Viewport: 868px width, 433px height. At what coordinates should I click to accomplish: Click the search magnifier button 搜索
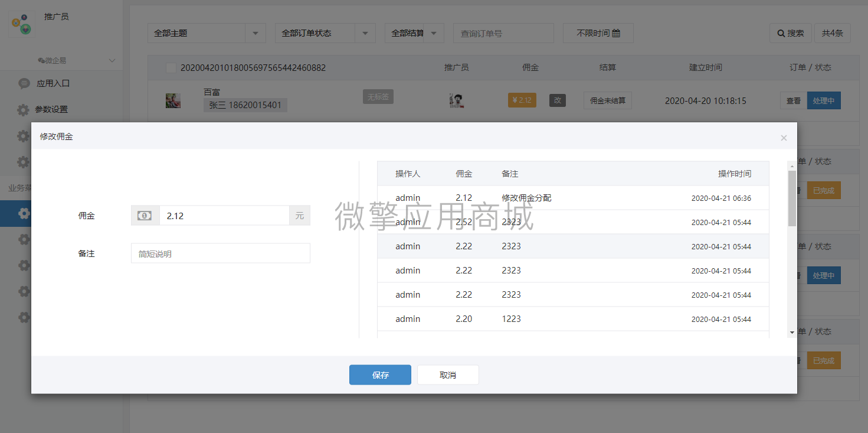790,33
